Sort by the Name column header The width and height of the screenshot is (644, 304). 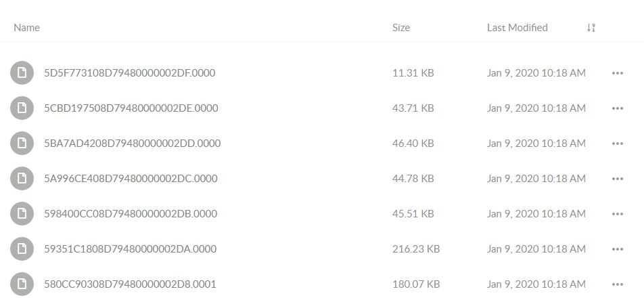pyautogui.click(x=26, y=28)
